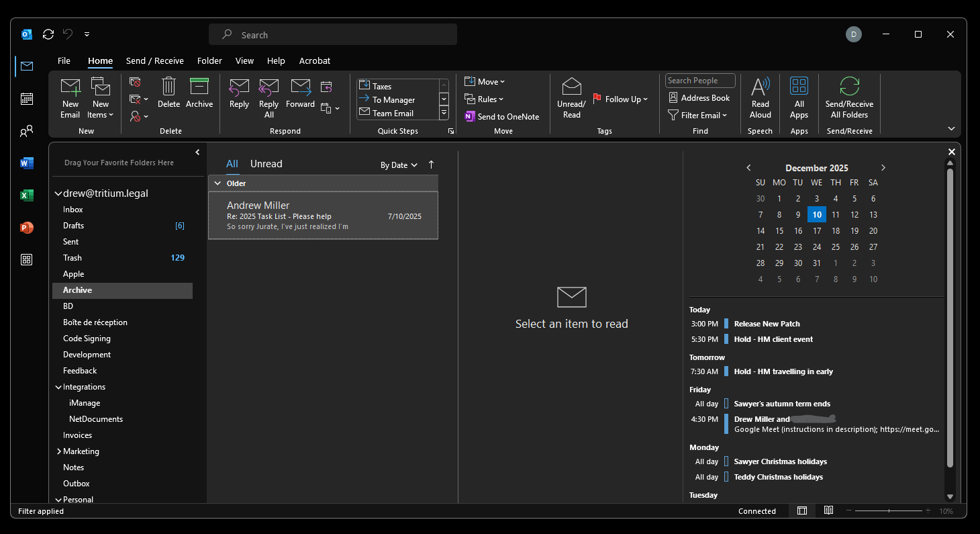
Task: Click the Reply All icon
Action: 268,87
